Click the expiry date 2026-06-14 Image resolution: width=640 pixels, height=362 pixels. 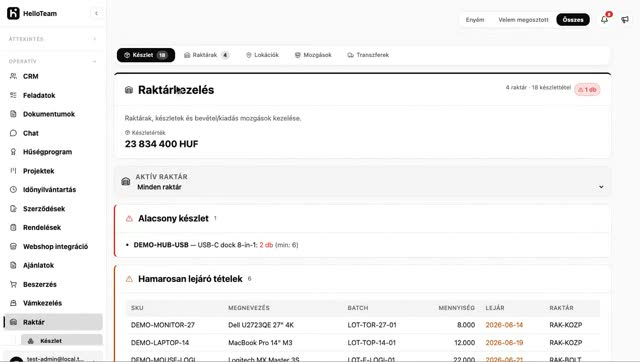pos(504,325)
